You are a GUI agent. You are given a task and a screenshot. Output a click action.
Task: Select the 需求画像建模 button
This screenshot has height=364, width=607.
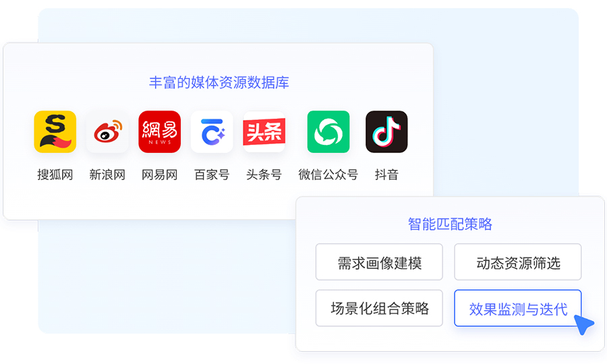click(x=379, y=262)
